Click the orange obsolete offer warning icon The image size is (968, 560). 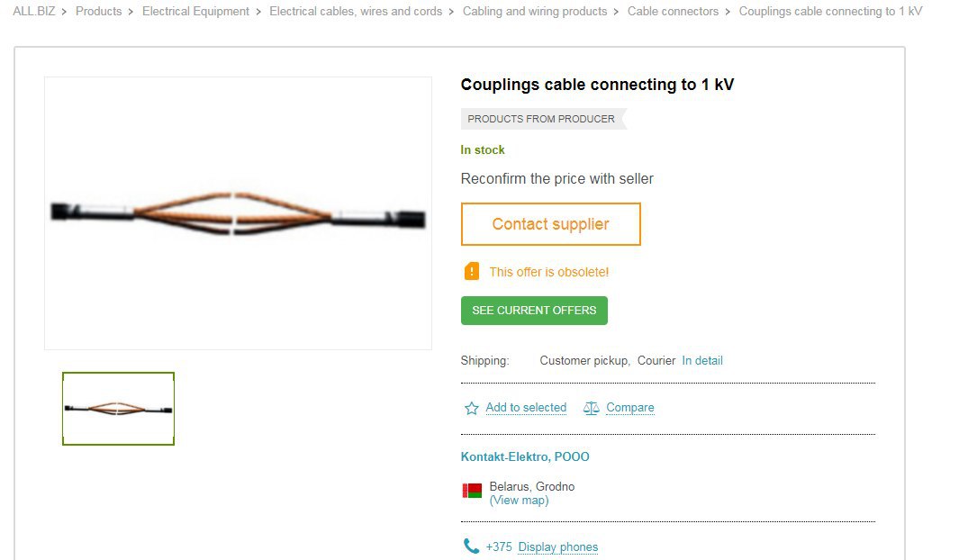coord(472,272)
